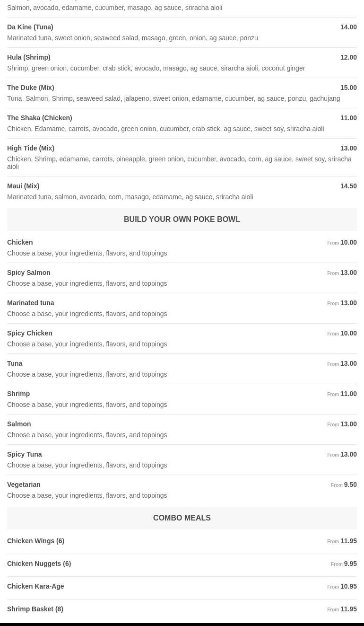Viewport: 364px width, 626px height.
Task: Open The Duke (Mix) item
Action: point(31,88)
